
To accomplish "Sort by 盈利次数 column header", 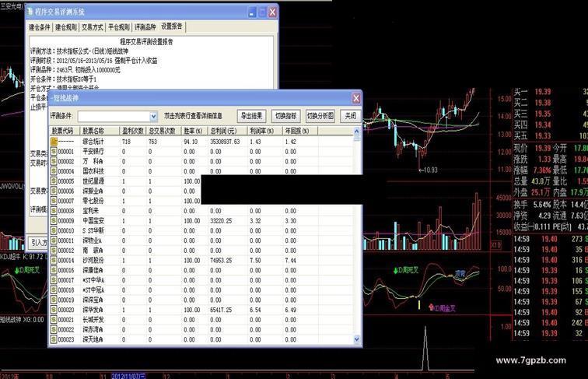I will [x=133, y=131].
